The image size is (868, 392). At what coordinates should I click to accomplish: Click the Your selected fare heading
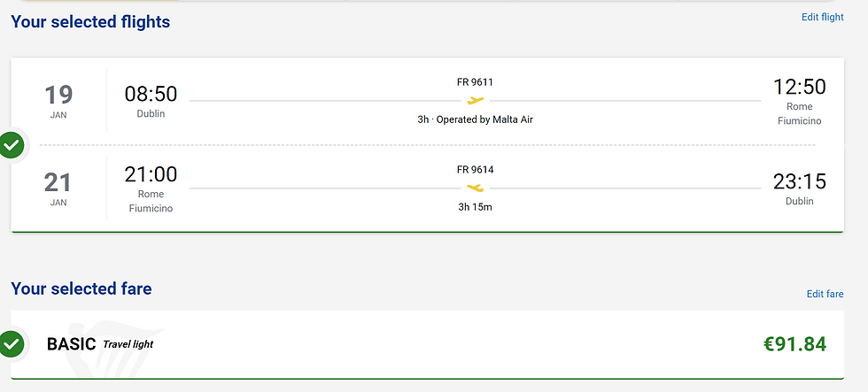pyautogui.click(x=81, y=288)
